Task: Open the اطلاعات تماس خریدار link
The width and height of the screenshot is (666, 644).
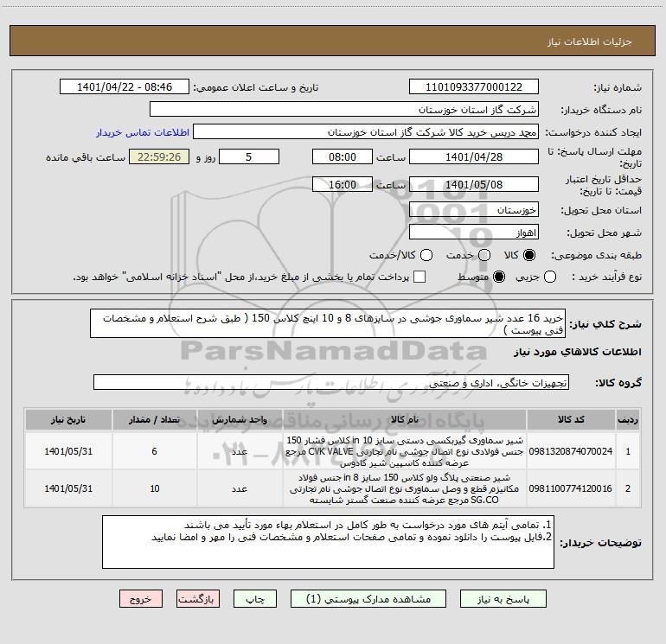Action: pos(143,132)
